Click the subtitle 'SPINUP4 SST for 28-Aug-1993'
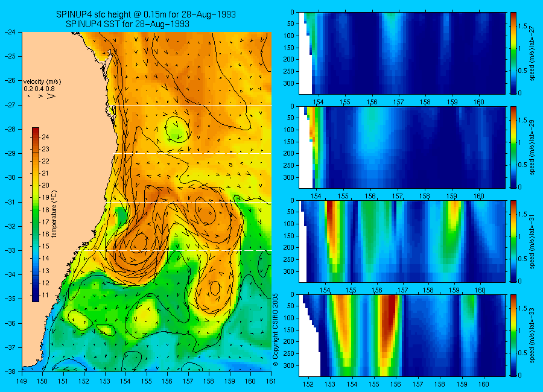The image size is (543, 392). click(127, 24)
